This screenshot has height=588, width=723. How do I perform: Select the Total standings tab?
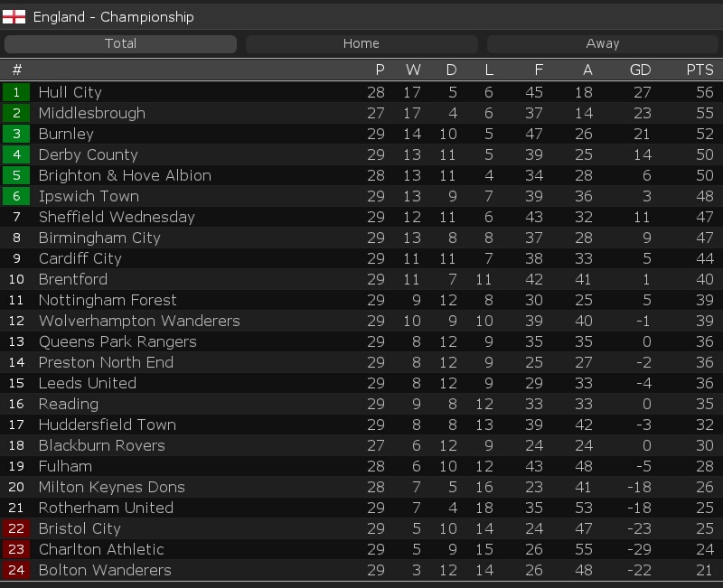coord(120,43)
